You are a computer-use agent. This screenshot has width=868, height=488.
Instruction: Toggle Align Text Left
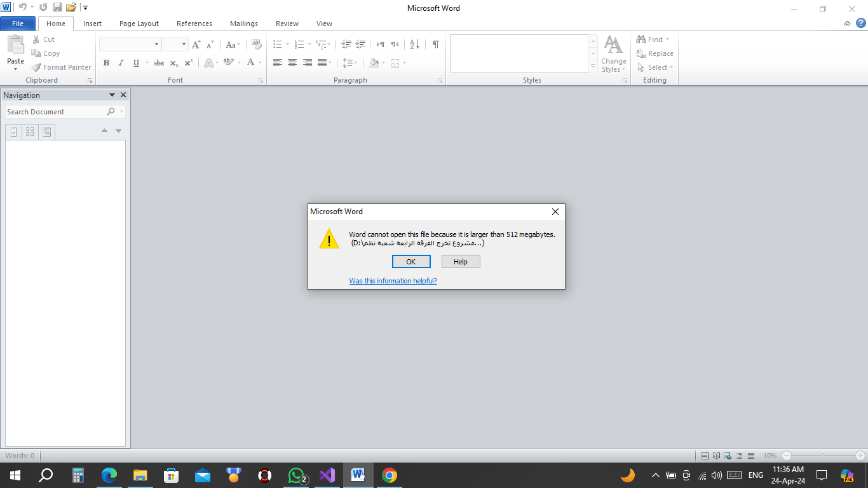coord(277,63)
